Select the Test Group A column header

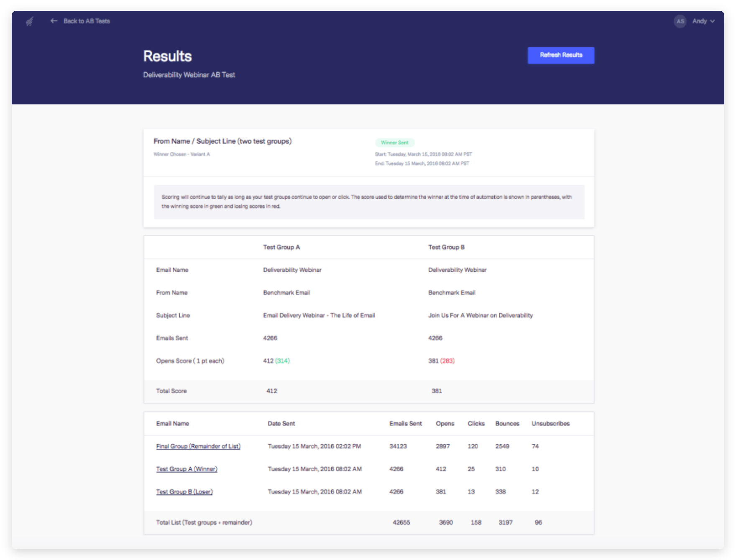[281, 247]
